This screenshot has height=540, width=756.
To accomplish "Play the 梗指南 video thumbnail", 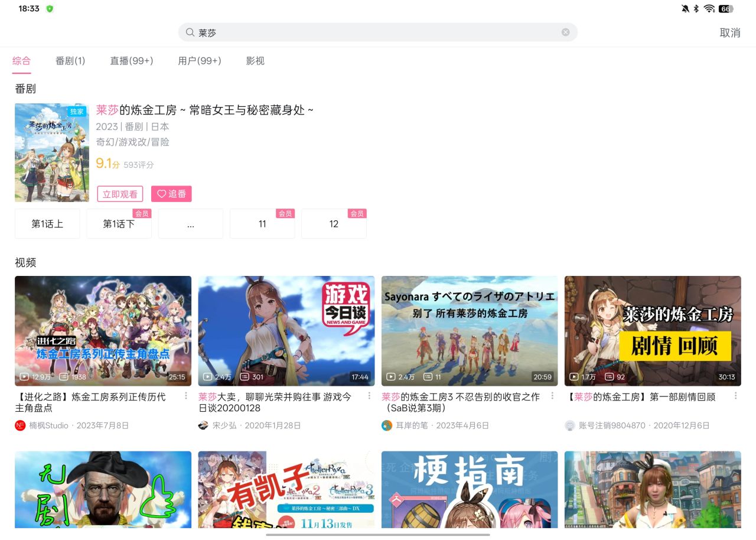I will (x=470, y=490).
